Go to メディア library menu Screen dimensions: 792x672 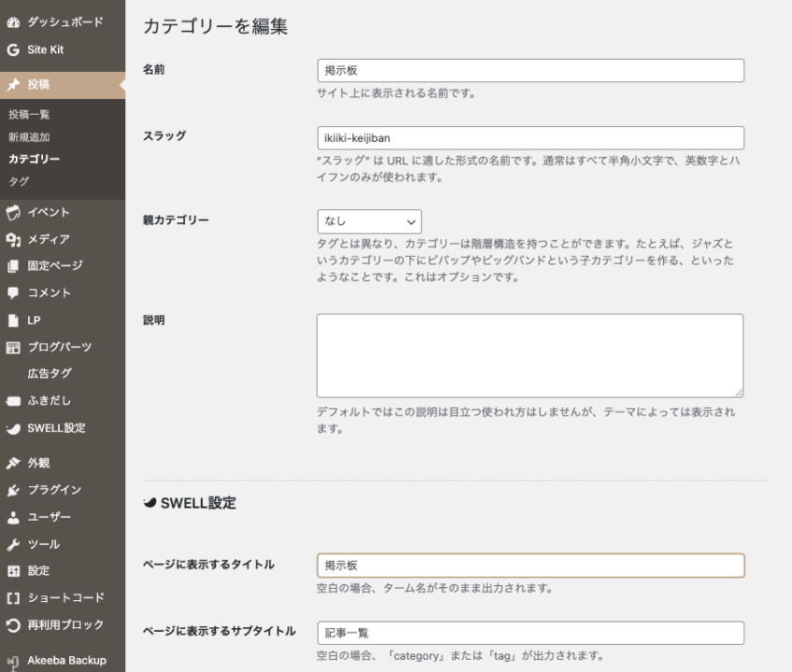pos(63,240)
